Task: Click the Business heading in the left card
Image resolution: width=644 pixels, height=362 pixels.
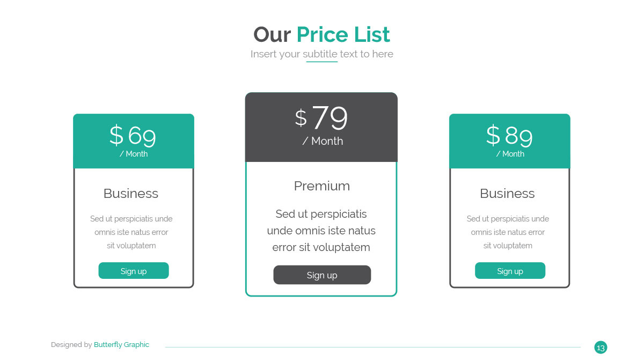Action: [x=131, y=194]
